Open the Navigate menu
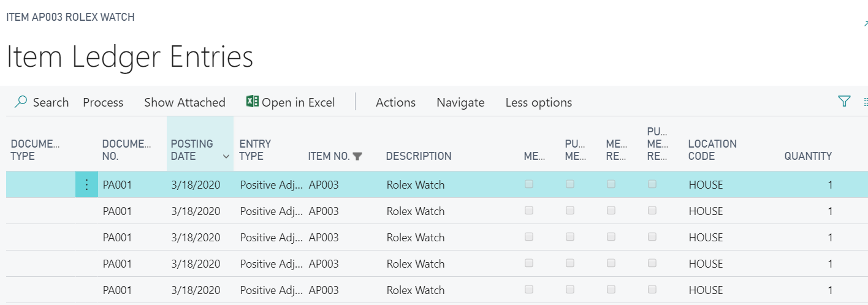This screenshot has height=305, width=868. click(x=460, y=102)
